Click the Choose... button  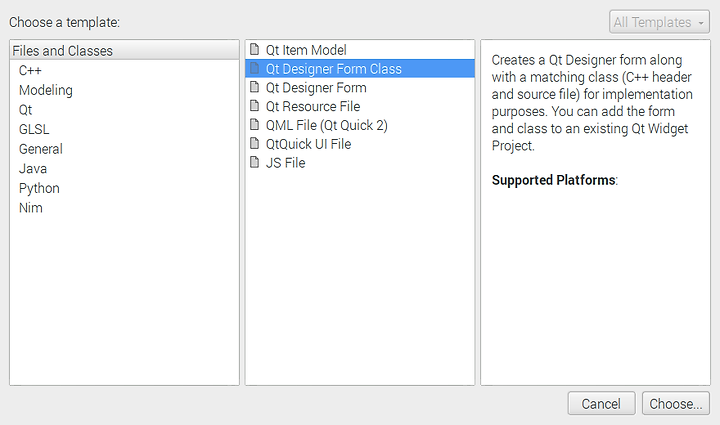coord(676,403)
